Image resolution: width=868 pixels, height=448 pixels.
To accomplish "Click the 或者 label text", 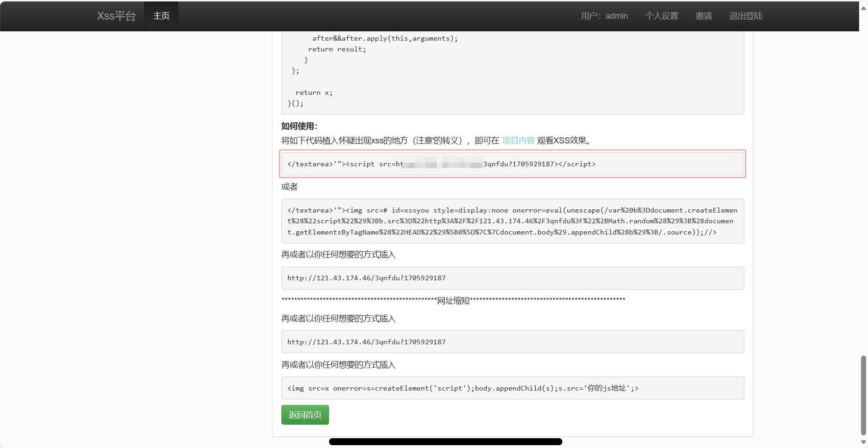I will (x=289, y=187).
